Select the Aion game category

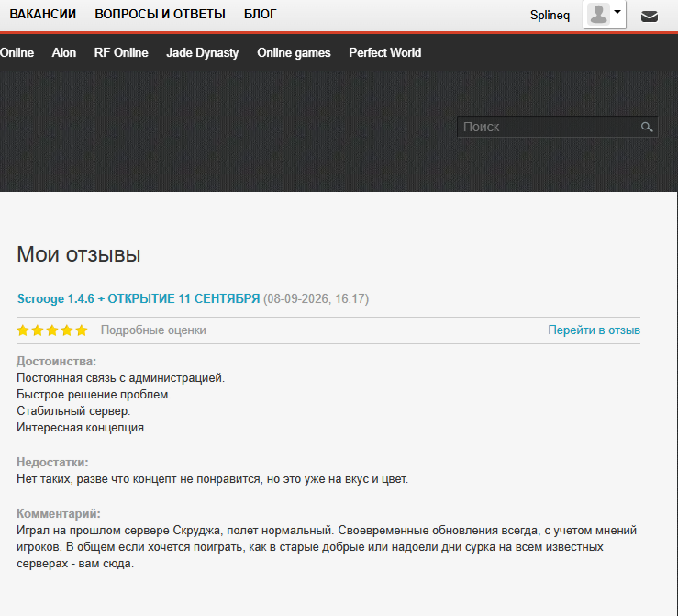[64, 52]
